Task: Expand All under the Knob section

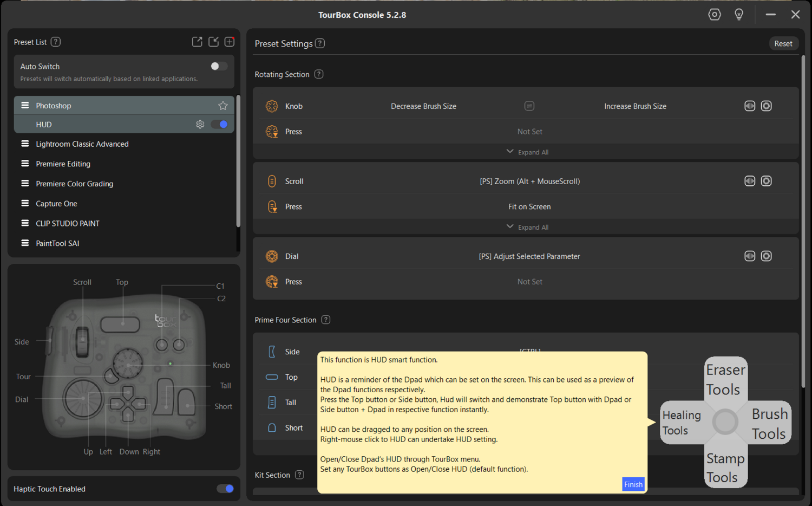Action: point(528,152)
